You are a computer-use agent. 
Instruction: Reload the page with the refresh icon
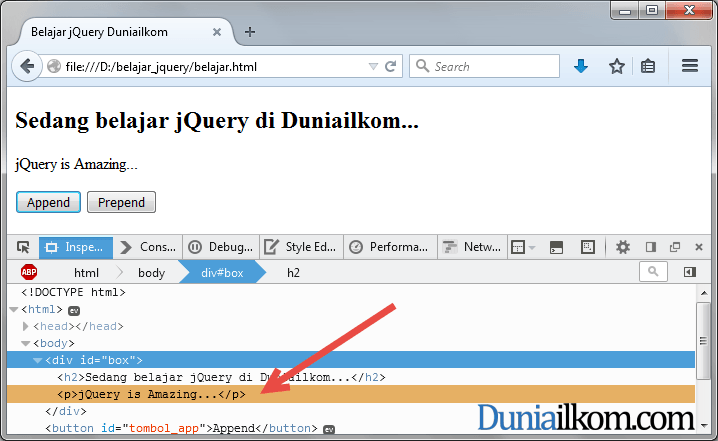click(390, 67)
